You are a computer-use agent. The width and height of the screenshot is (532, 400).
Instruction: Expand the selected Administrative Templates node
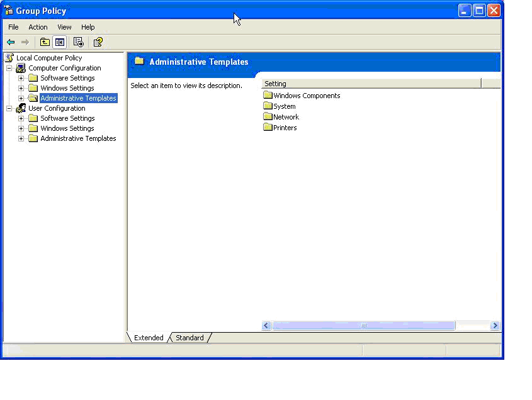(x=21, y=98)
